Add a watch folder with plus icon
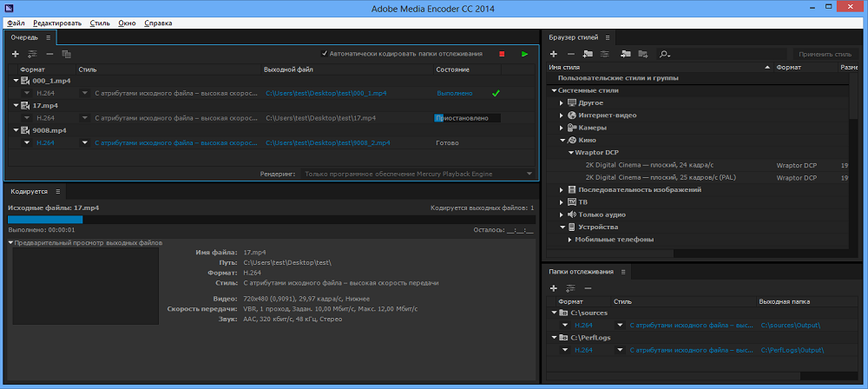The height and width of the screenshot is (389, 868). pyautogui.click(x=554, y=288)
